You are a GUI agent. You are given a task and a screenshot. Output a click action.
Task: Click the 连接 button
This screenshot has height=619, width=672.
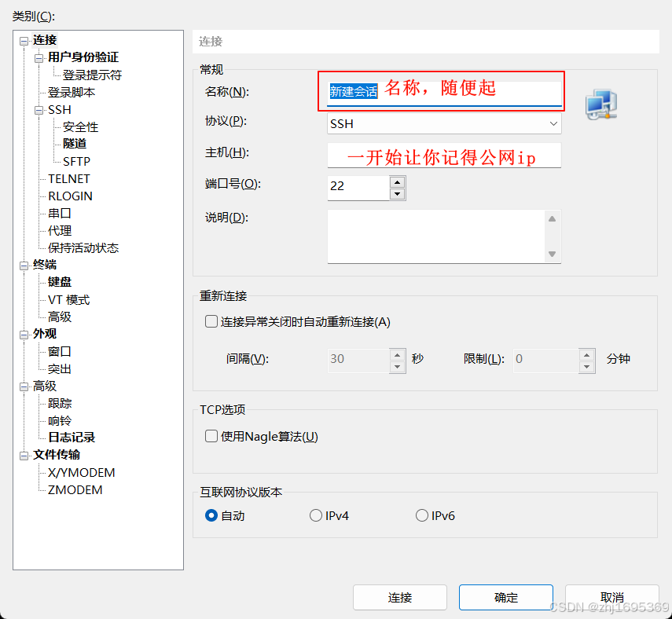400,597
